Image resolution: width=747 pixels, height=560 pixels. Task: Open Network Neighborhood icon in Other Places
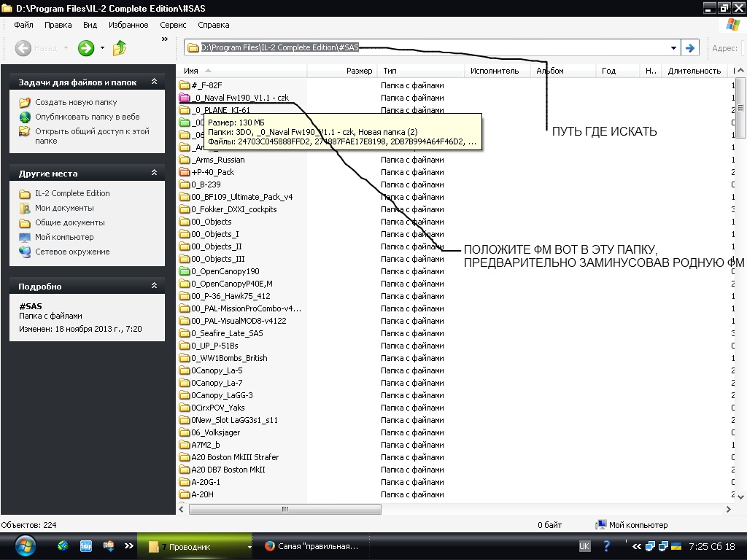25,252
